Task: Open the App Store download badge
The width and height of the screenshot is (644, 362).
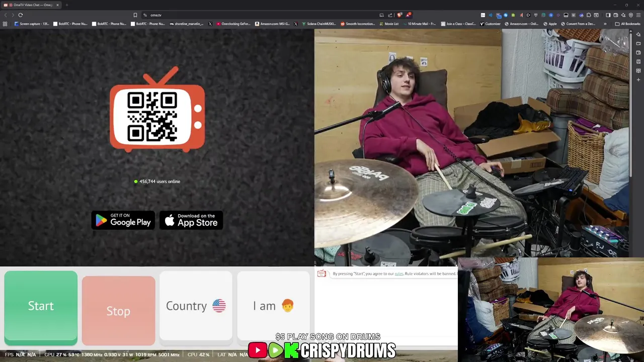Action: coord(191,220)
